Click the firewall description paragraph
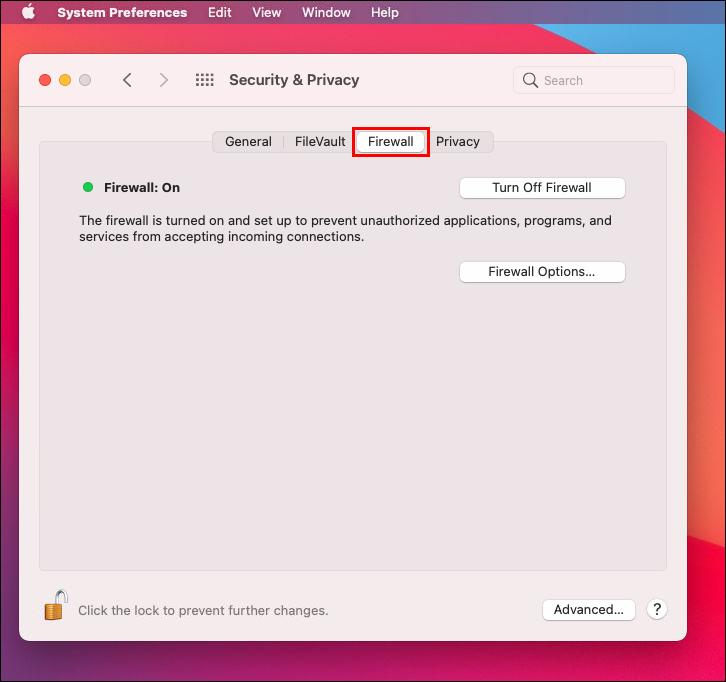The width and height of the screenshot is (726, 682). pos(345,229)
